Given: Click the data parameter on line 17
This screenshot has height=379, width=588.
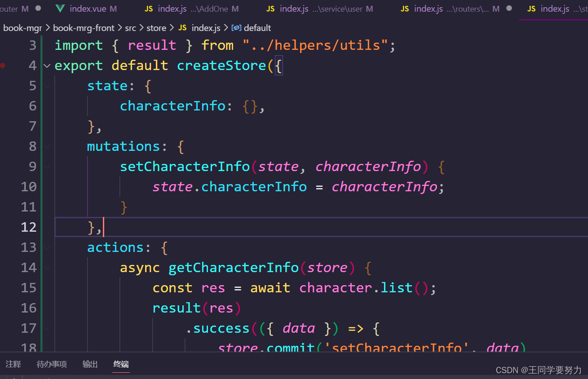Looking at the screenshot, I should [299, 328].
